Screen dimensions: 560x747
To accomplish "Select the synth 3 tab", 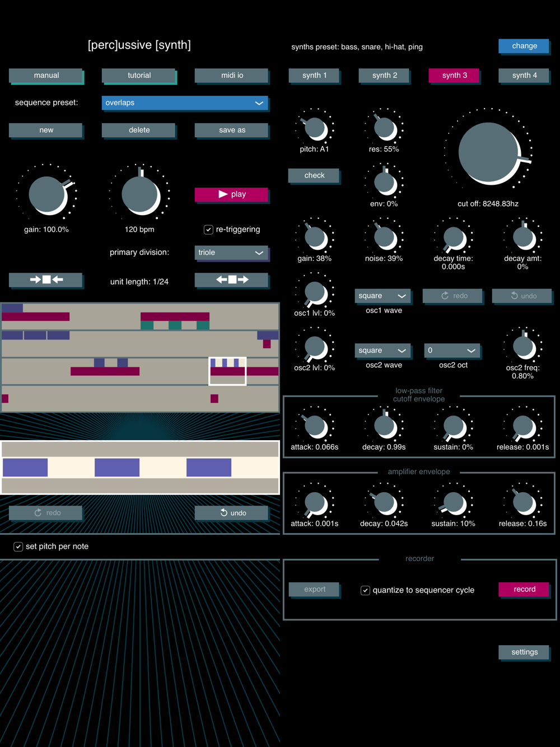I will (454, 76).
